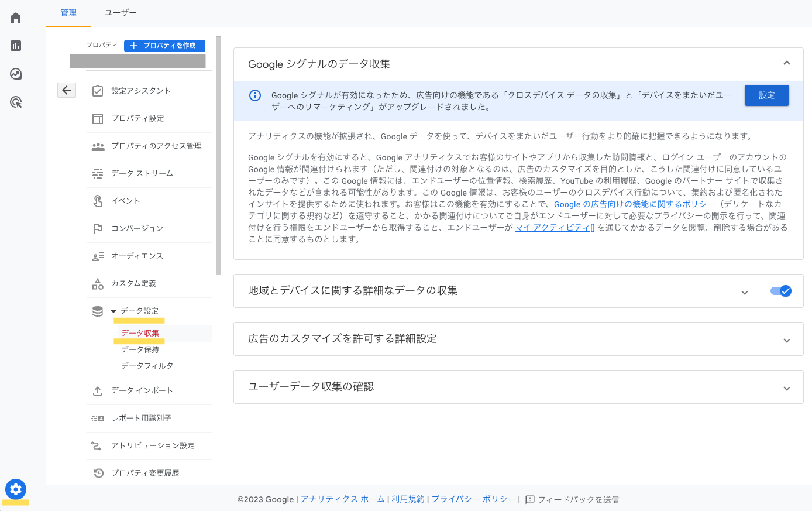Collapse the データ設定 tree arrow
Image resolution: width=812 pixels, height=511 pixels.
(x=113, y=311)
